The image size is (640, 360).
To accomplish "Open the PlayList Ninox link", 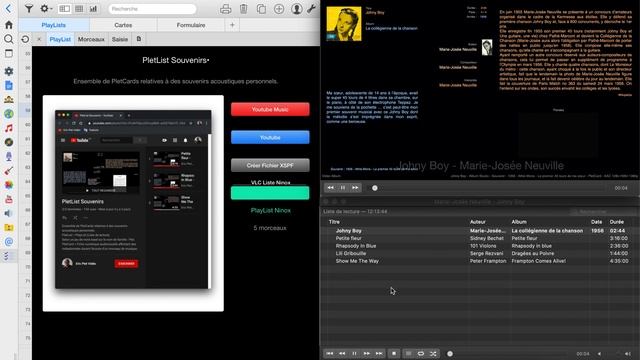I will click(271, 211).
